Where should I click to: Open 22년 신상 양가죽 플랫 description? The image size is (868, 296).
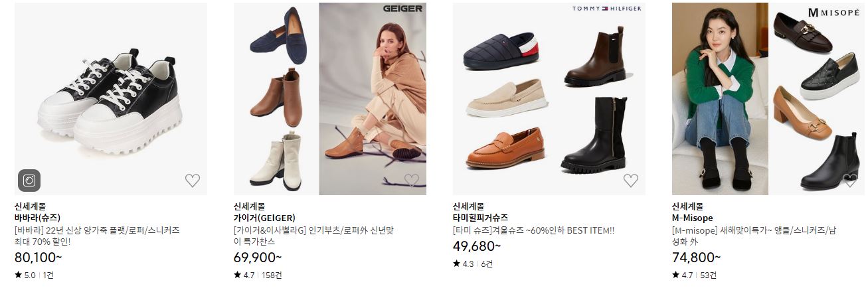click(97, 236)
